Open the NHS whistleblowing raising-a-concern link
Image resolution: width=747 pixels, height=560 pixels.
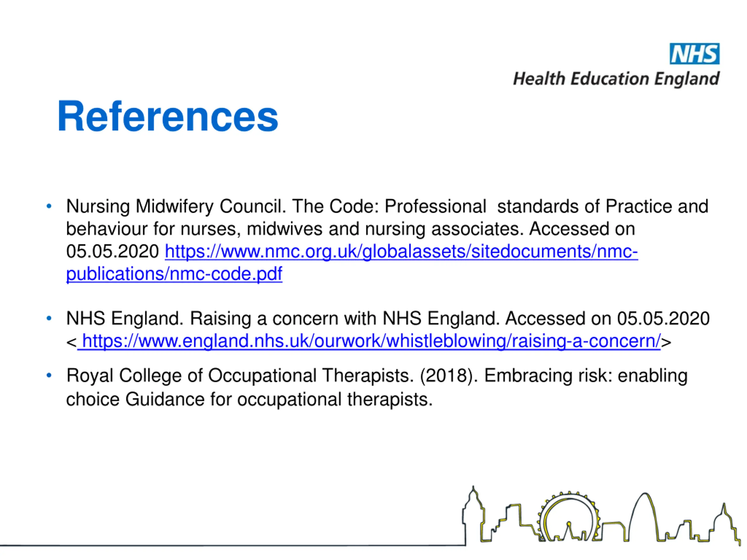369,341
